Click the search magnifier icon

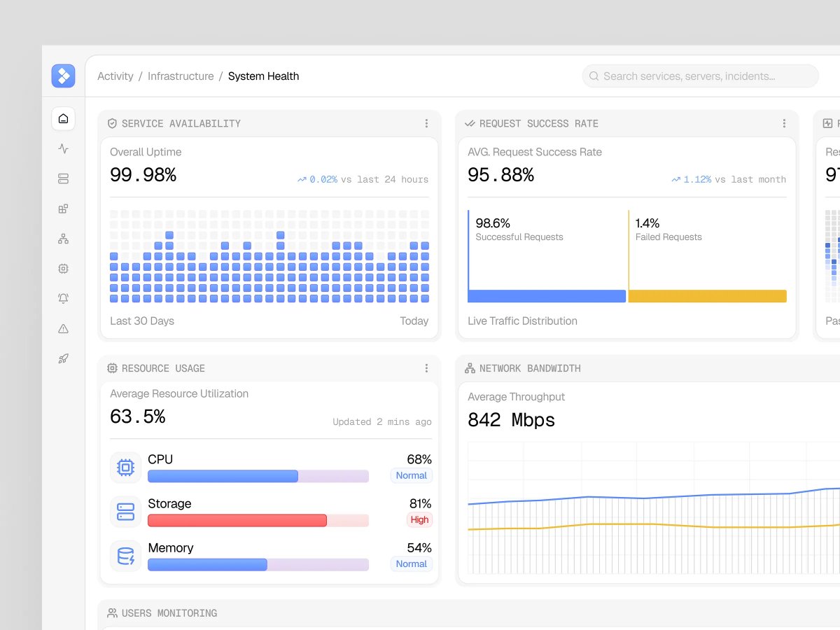point(594,76)
